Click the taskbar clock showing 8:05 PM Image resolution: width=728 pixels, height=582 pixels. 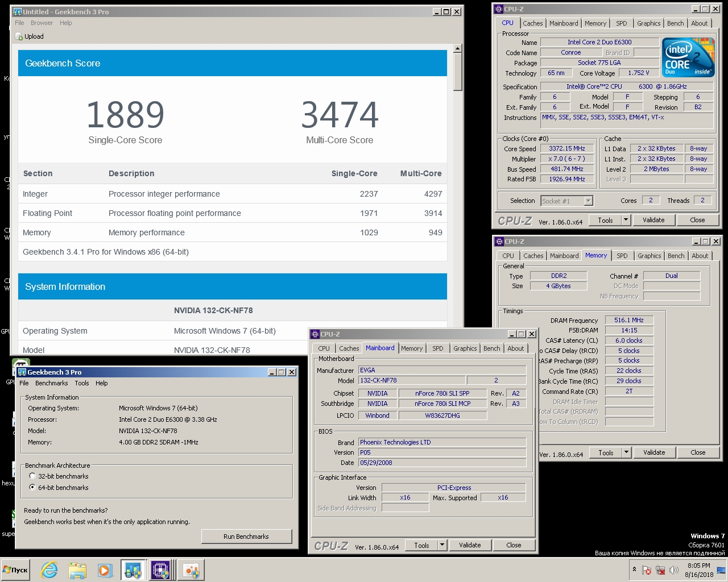click(698, 570)
